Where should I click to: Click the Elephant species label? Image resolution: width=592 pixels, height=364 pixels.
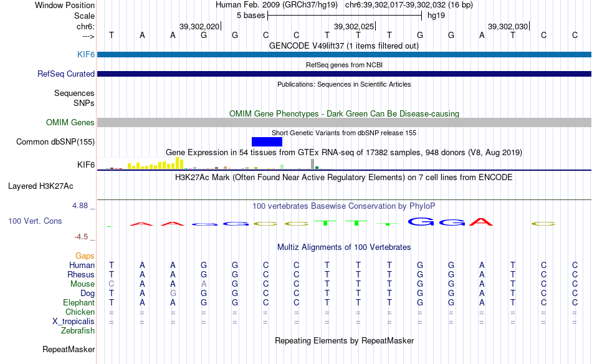[x=79, y=302]
